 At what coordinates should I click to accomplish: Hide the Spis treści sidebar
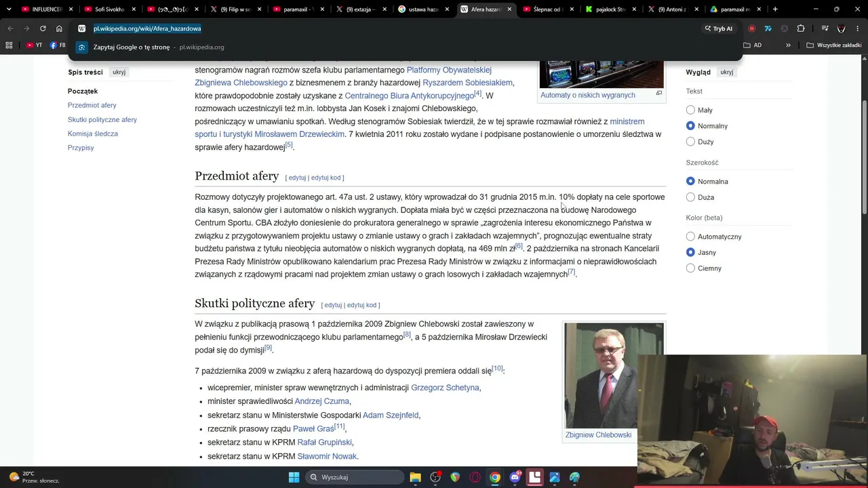(119, 72)
